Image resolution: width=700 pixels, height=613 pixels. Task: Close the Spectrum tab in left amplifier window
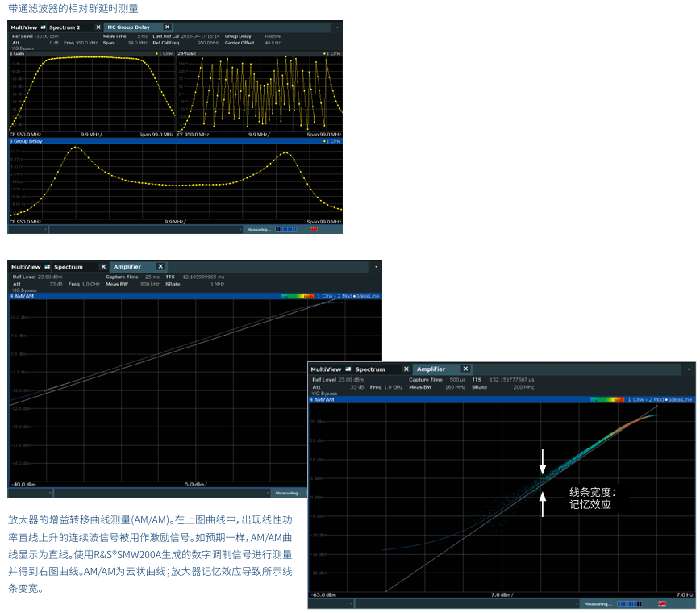(102, 266)
